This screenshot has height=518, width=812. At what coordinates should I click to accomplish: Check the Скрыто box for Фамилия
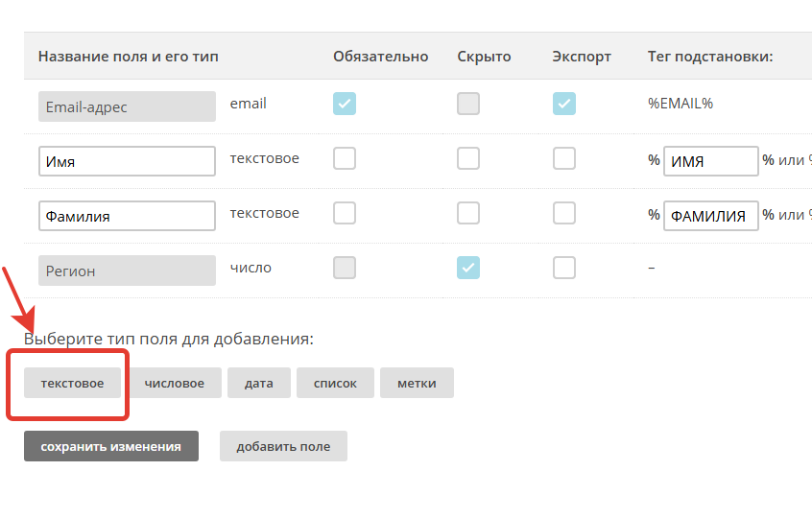click(x=468, y=213)
